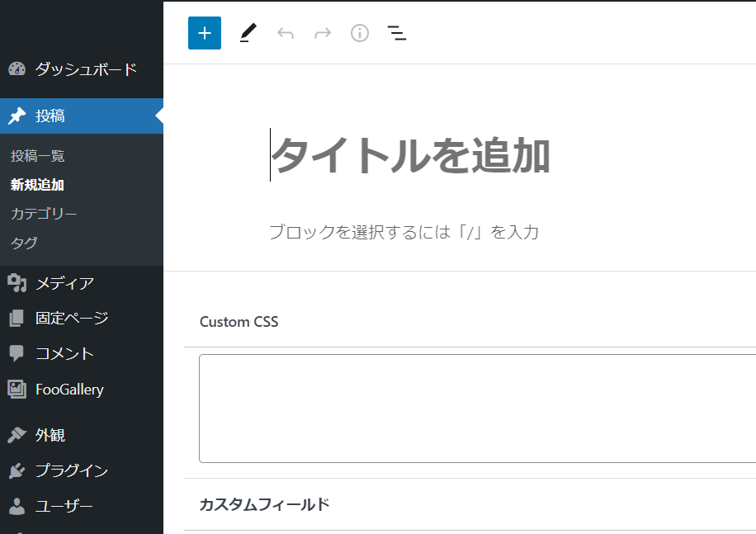This screenshot has height=534, width=756.
Task: Click the ダッシュボード gauge icon
Action: coord(17,69)
